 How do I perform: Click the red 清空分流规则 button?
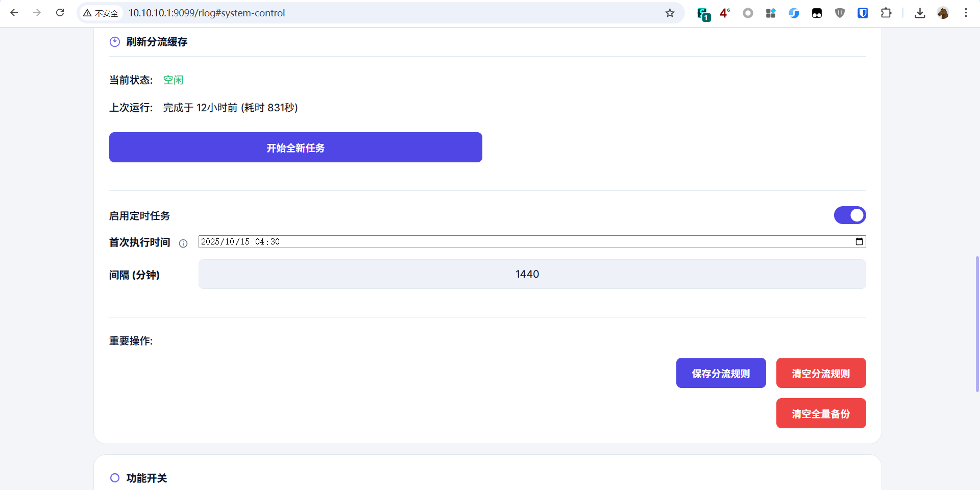click(821, 373)
